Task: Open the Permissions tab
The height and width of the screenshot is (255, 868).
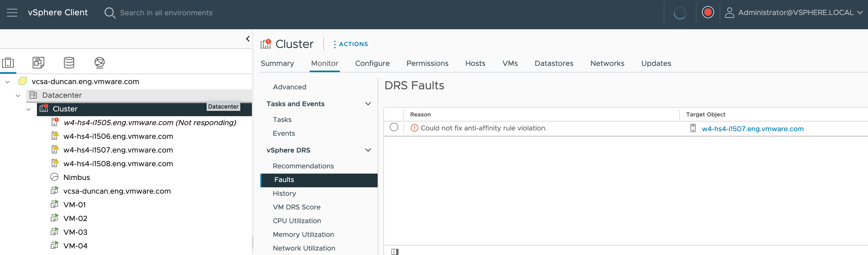Action: pyautogui.click(x=427, y=63)
